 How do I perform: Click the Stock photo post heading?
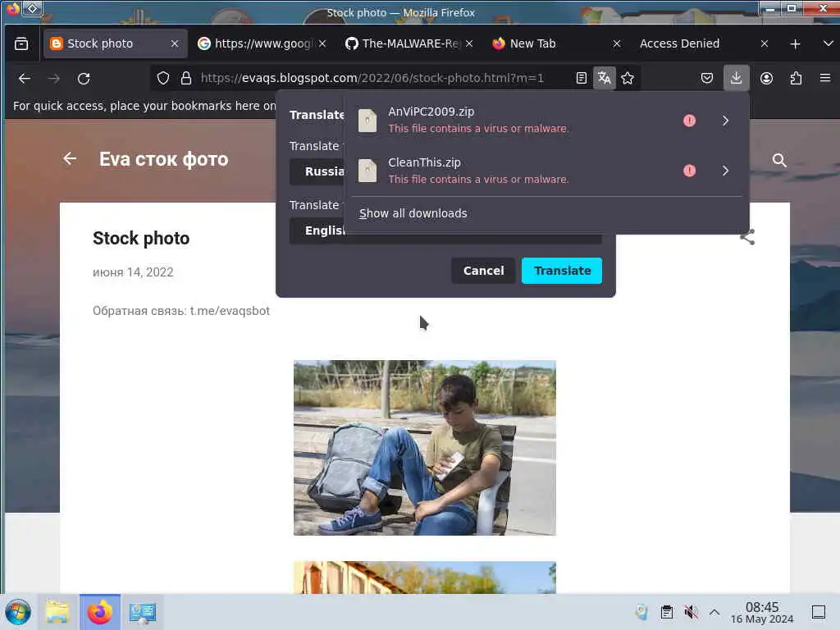[141, 239]
